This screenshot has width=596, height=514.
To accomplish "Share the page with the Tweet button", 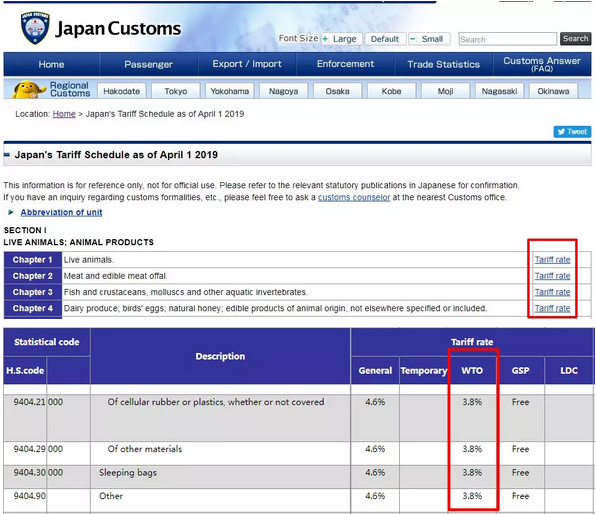I will tap(572, 132).
